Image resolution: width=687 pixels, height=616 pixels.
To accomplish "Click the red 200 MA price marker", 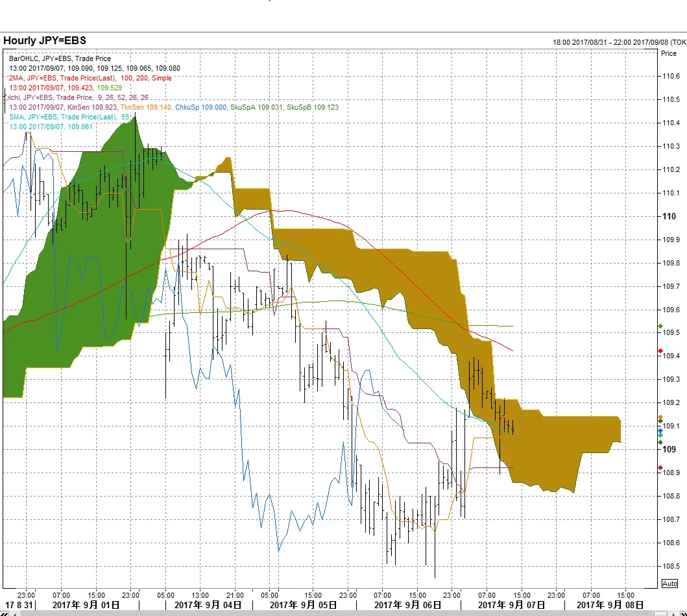I will click(660, 351).
